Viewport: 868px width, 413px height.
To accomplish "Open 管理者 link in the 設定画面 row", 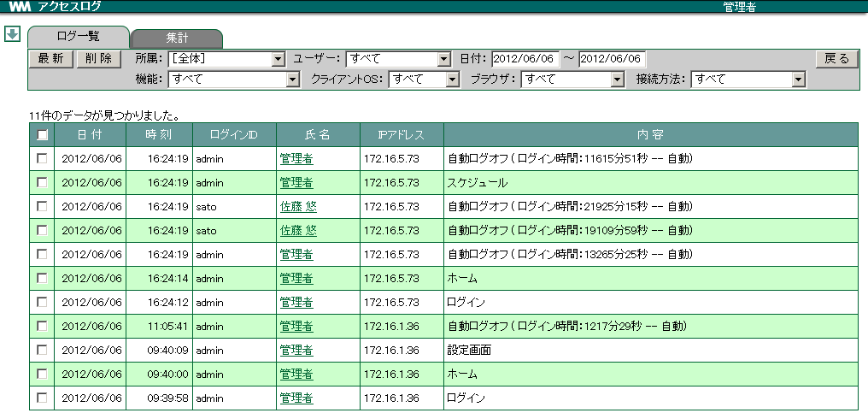I will click(296, 350).
